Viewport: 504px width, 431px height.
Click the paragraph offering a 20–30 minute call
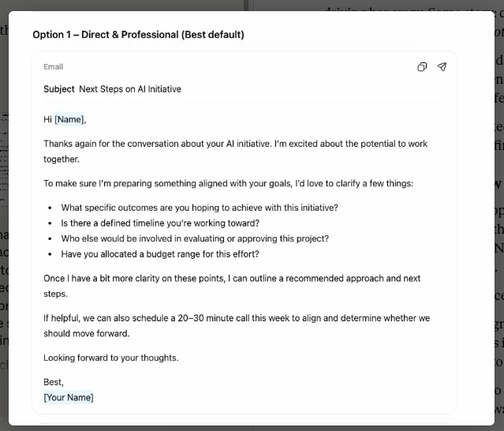[x=237, y=318]
